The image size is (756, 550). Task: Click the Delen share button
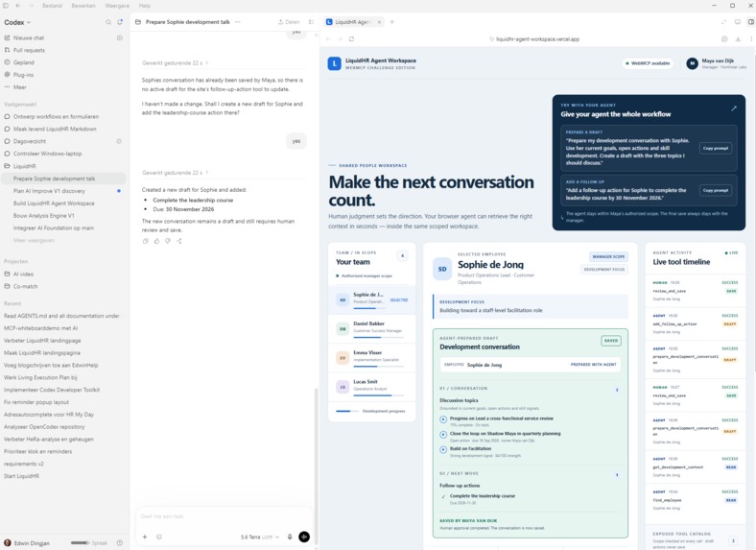coord(289,22)
